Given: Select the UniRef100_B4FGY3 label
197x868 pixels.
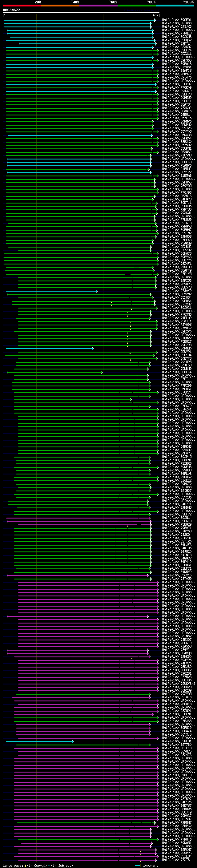Looking at the screenshot, I should (177, 200).
